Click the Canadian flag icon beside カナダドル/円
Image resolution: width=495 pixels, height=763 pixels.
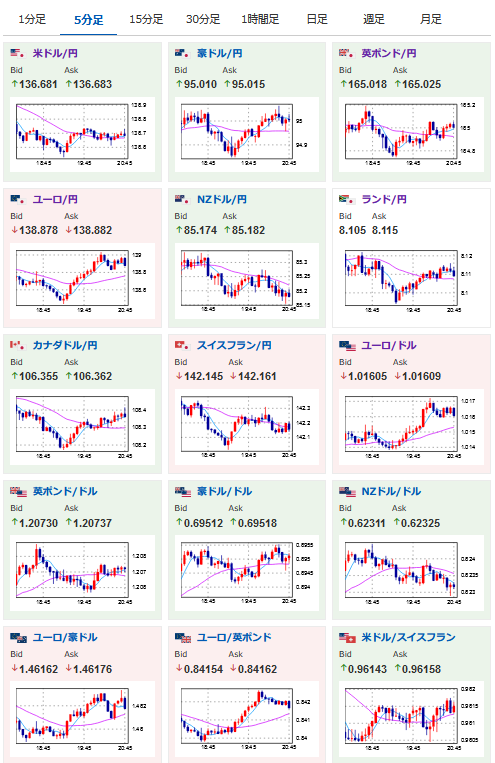(x=18, y=345)
